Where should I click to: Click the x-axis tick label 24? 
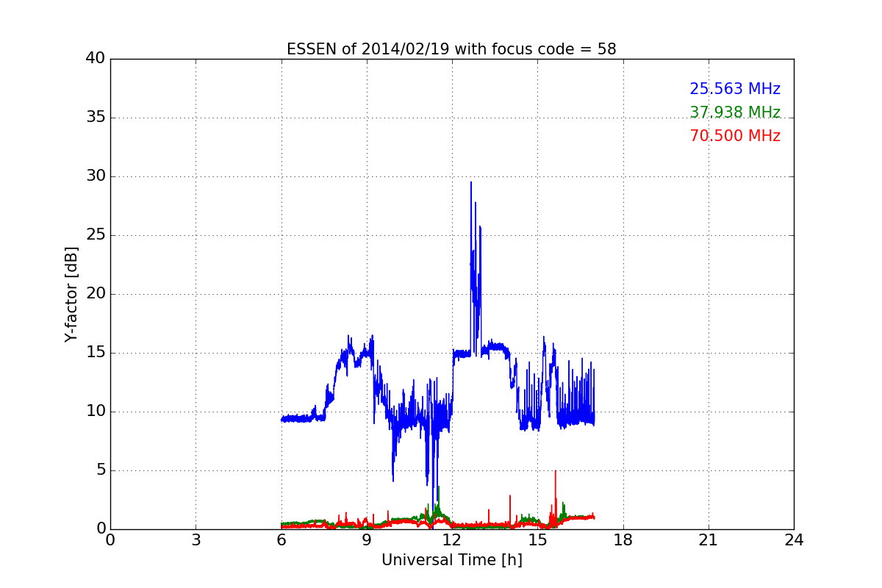[794, 540]
